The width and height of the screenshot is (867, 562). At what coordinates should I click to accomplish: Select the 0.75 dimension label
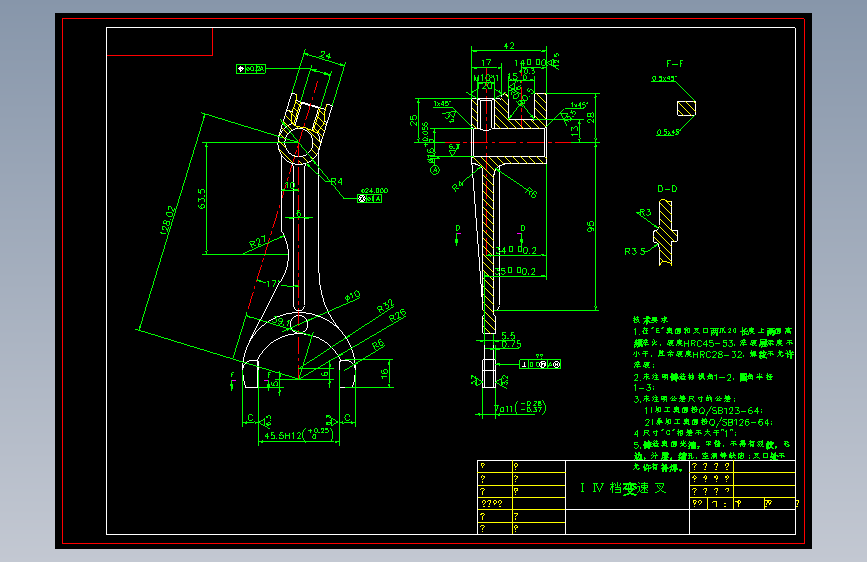pyautogui.click(x=511, y=344)
